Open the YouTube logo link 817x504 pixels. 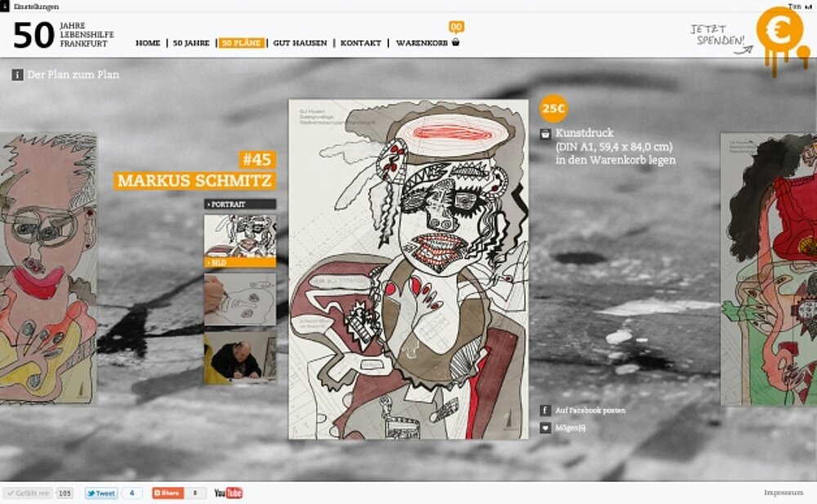point(228,493)
